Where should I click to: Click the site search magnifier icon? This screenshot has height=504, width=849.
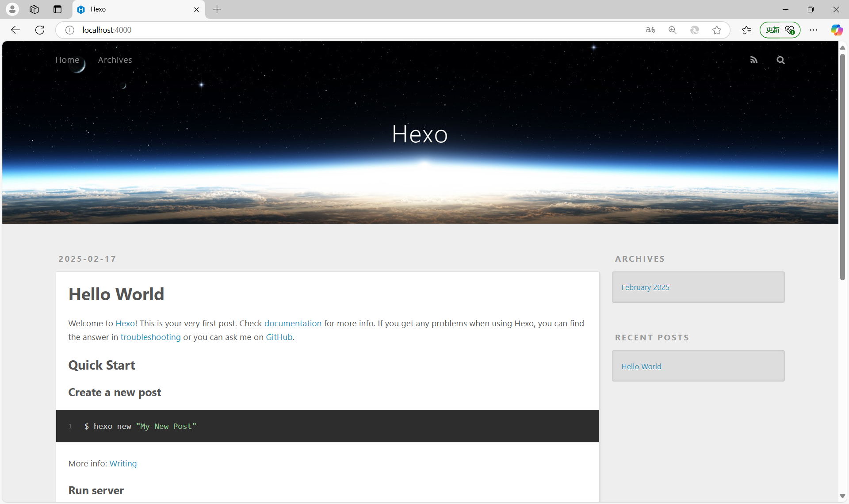[x=780, y=60]
